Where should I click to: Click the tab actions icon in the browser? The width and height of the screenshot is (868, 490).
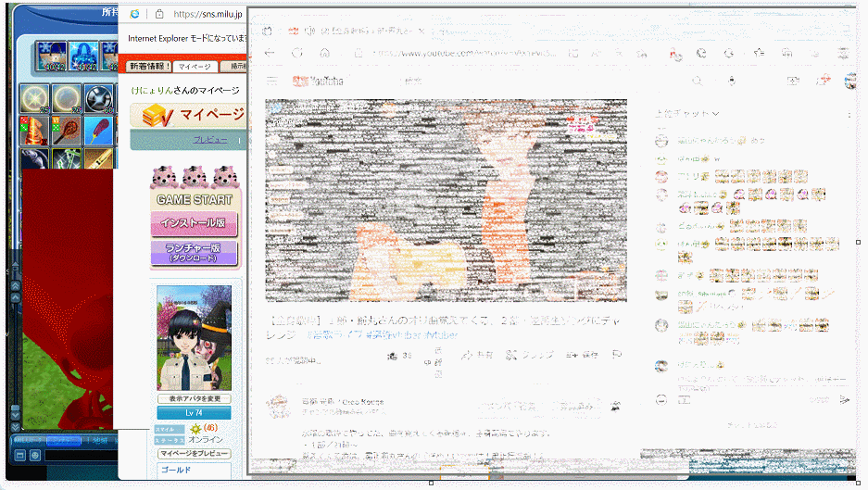point(268,31)
